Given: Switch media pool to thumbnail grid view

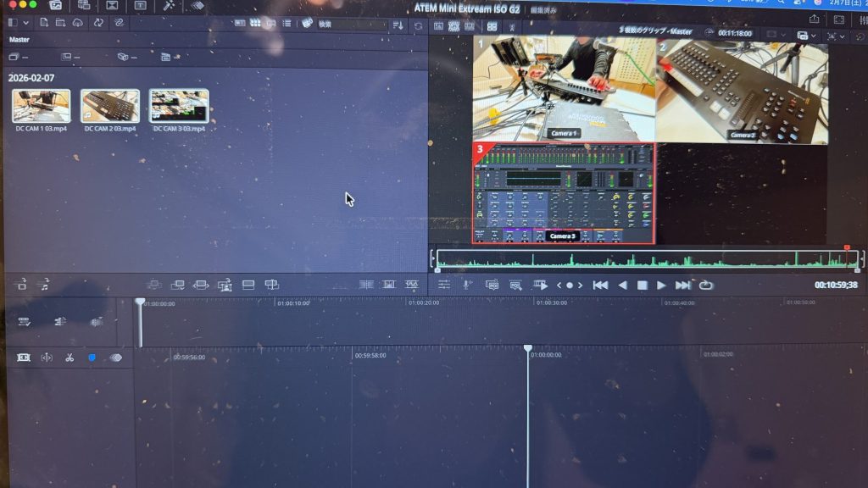Looking at the screenshot, I should [x=255, y=24].
